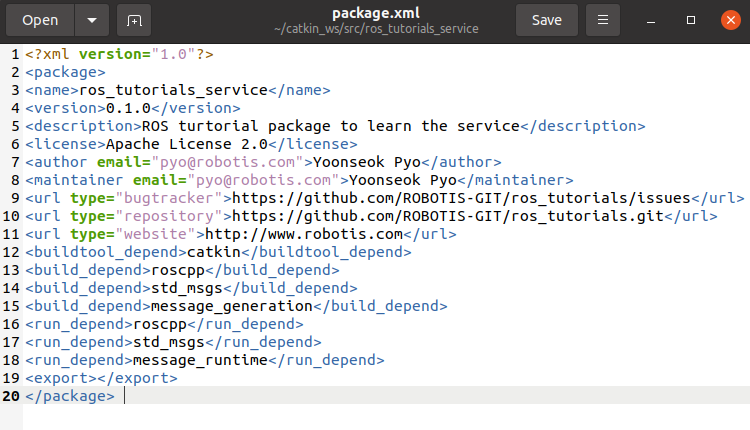Click the maintainer email pyo@robotis.com
The image size is (750, 430).
pos(263,180)
